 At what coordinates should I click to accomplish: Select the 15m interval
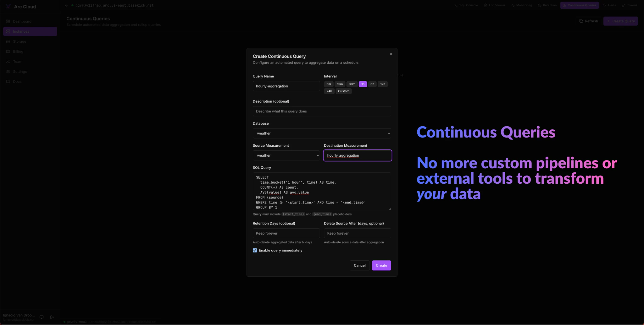point(340,84)
